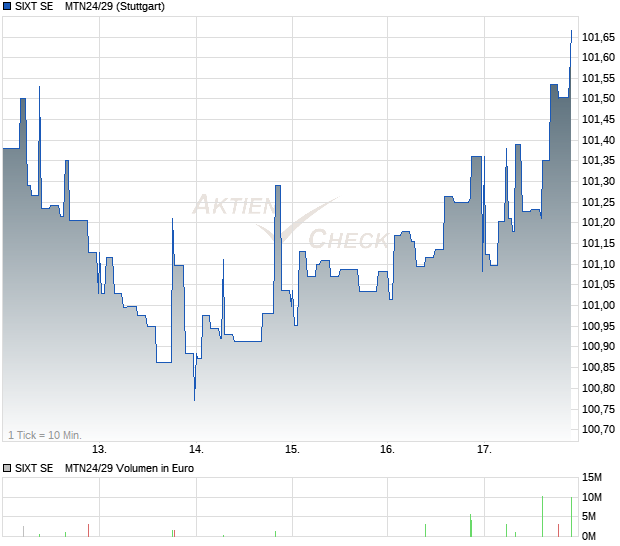
Task: Click the 100,75 price axis label
Action: click(x=598, y=409)
